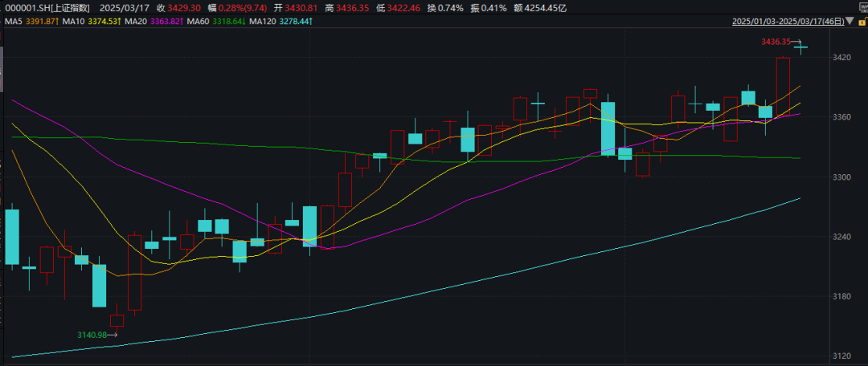Click the MA120 indicator value

(x=289, y=21)
